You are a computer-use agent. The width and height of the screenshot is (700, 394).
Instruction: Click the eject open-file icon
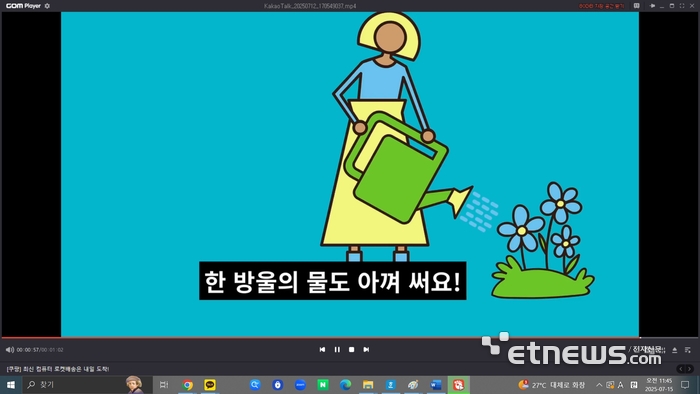675,350
